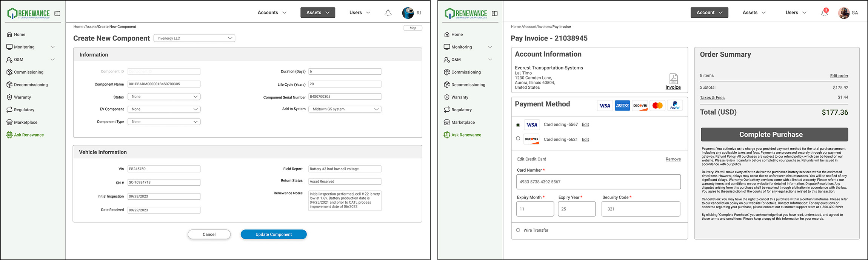Click Ask Renewance icon in Pay Invoice sidebar
868x260 pixels.
click(x=447, y=135)
